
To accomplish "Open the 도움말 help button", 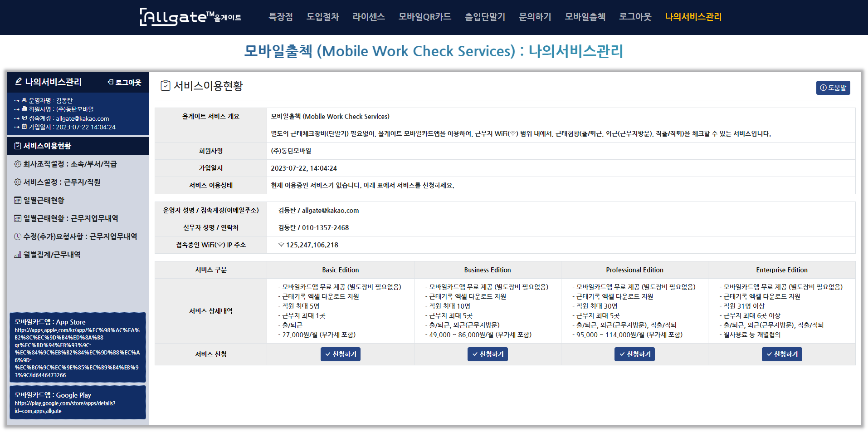I will coord(833,88).
